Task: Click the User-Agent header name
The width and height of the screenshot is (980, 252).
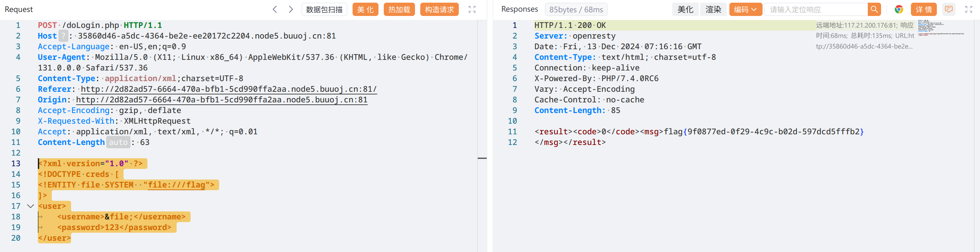Action: [61, 57]
